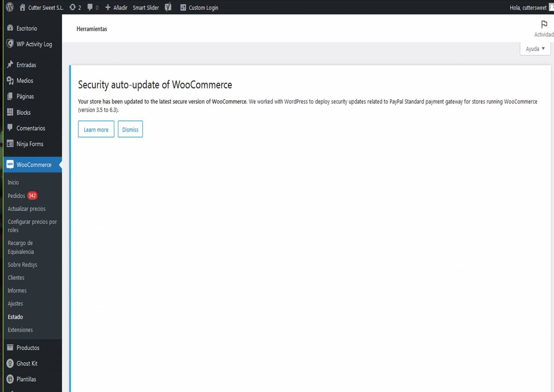Click the Páginas pages icon

pyautogui.click(x=10, y=96)
